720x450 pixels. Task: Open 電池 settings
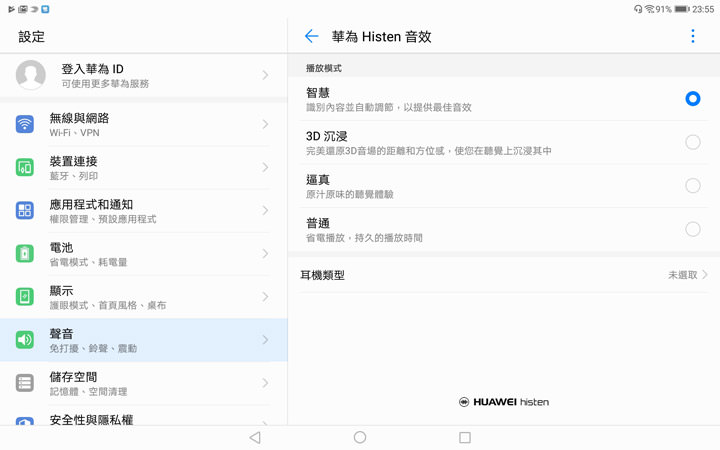(144, 254)
